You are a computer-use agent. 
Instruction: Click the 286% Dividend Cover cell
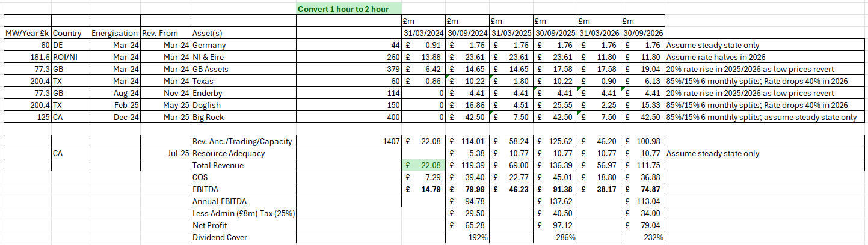[x=555, y=237]
